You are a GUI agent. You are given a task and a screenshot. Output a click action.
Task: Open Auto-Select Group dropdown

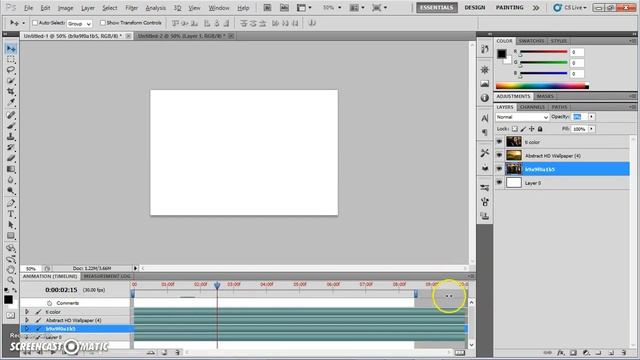(79, 24)
